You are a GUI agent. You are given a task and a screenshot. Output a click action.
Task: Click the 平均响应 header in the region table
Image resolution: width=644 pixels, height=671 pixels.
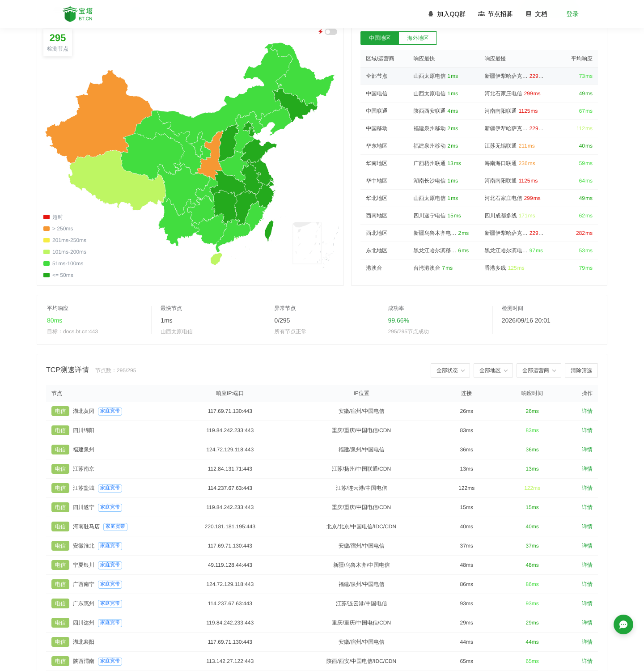(x=582, y=59)
